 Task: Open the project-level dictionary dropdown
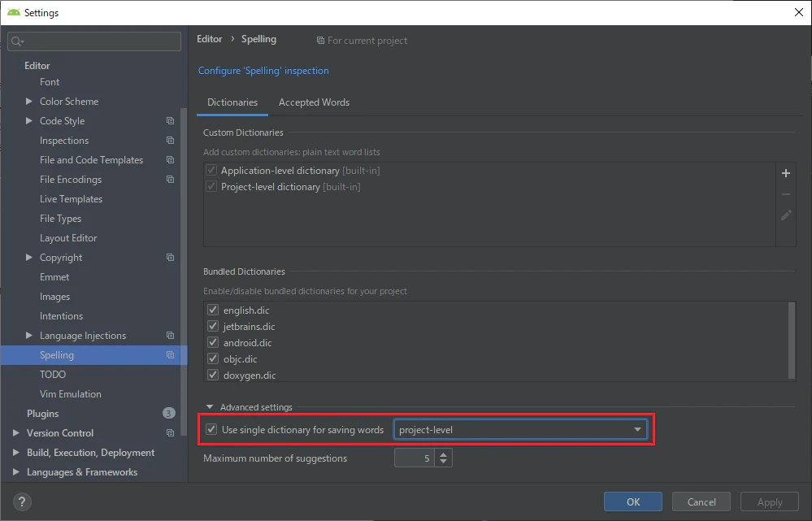[520, 429]
